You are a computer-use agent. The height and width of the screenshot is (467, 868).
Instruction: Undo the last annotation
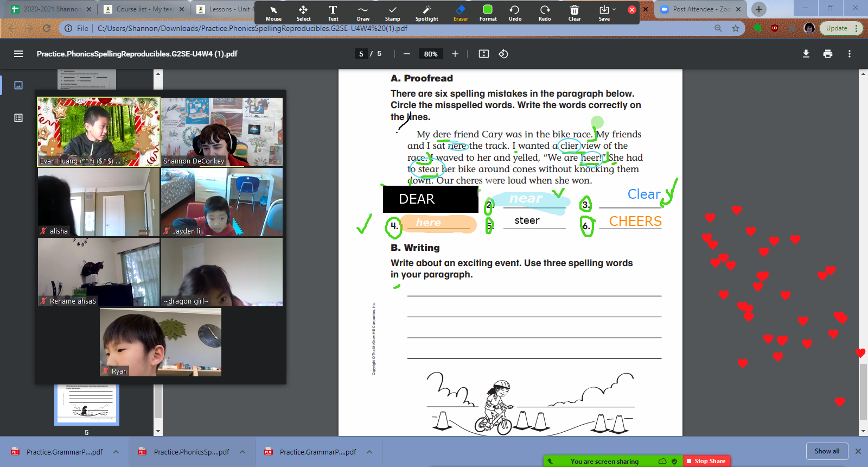coord(515,13)
